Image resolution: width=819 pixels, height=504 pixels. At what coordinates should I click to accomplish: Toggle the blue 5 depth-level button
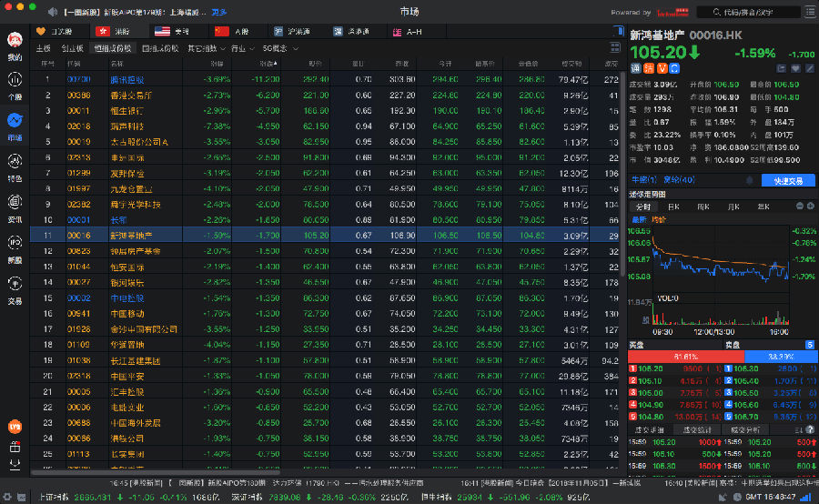(810, 345)
